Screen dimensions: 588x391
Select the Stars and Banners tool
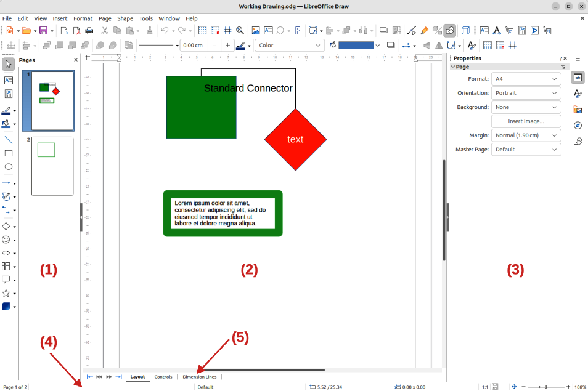tap(6, 293)
